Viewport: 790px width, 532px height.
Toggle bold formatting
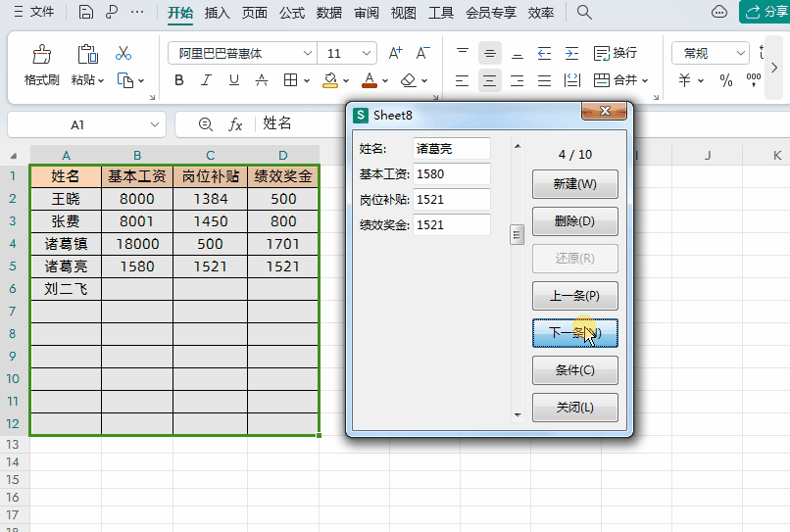pyautogui.click(x=178, y=80)
